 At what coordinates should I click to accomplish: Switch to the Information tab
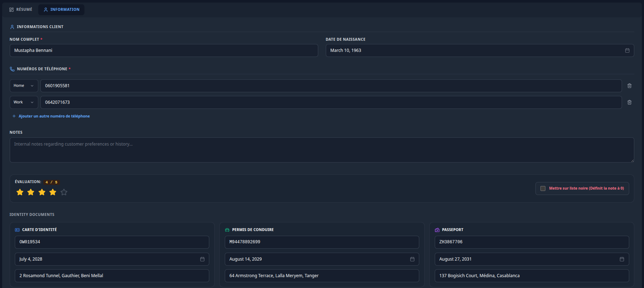tap(61, 9)
